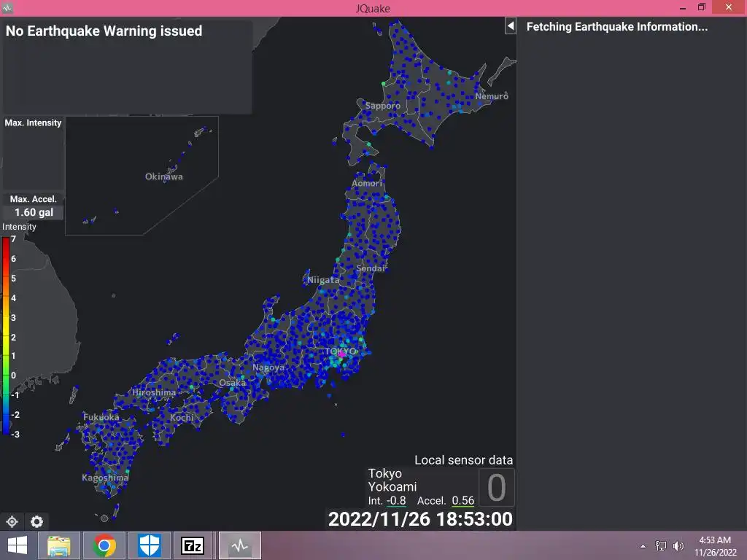747x560 pixels.
Task: Click the Nagoya city label
Action: tap(268, 367)
